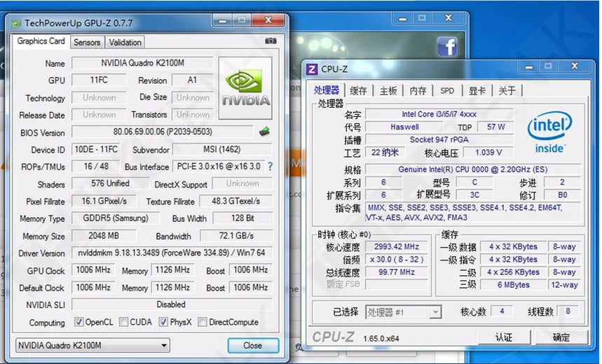Open the 主板 tab in CPU-Z
Viewport: 602px width, 364px height.
(x=388, y=91)
